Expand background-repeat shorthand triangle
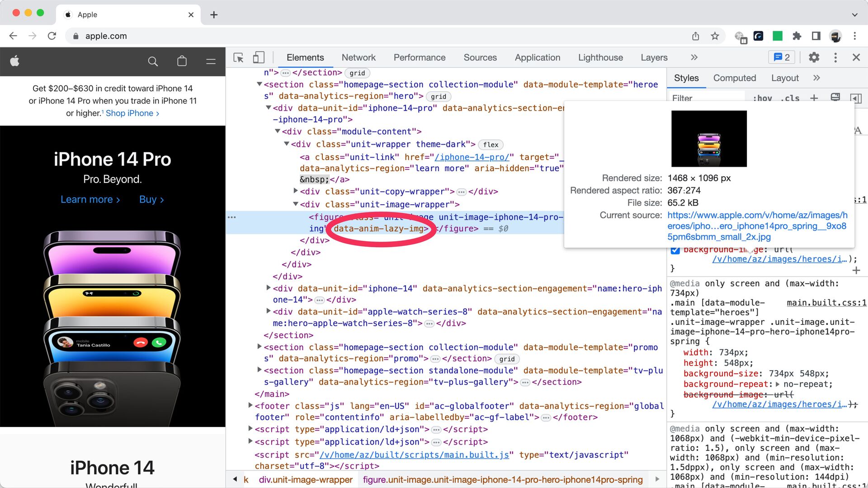 coord(778,384)
